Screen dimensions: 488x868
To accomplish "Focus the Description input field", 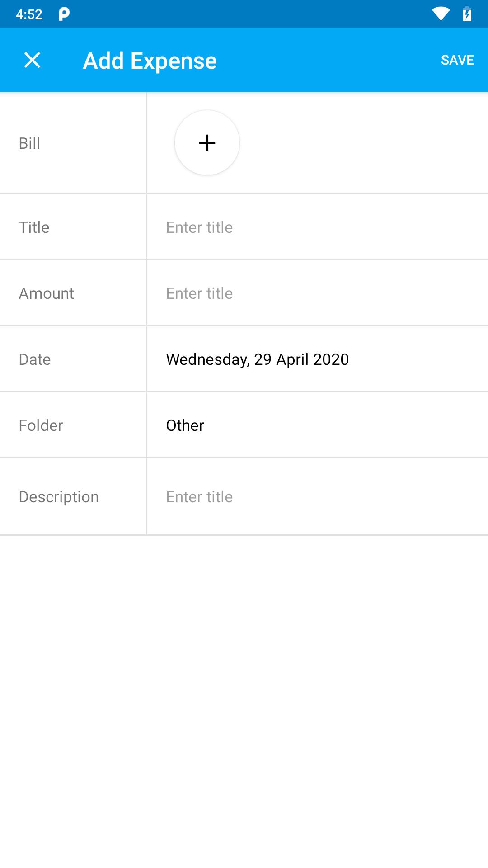I will [316, 497].
